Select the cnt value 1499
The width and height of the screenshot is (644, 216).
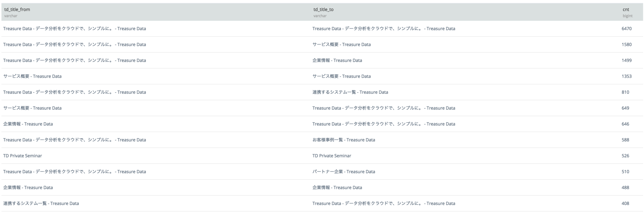[626, 60]
